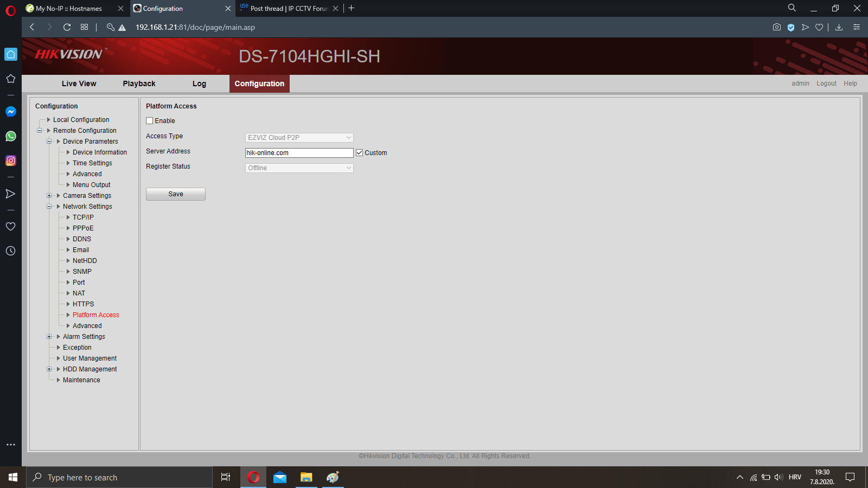Viewport: 868px width, 488px height.
Task: Switch to the Live View tab
Action: [79, 84]
